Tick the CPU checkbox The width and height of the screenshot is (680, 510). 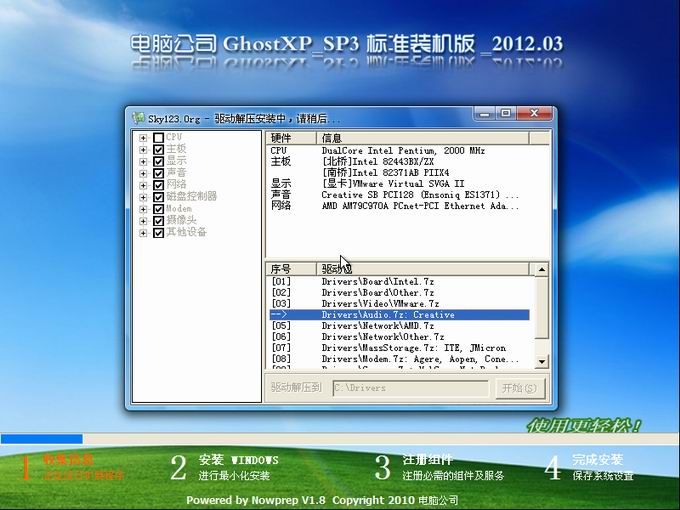(158, 138)
